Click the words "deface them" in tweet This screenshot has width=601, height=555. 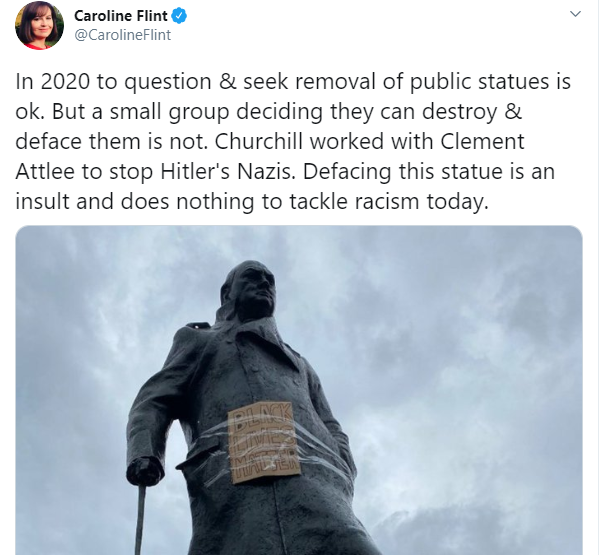point(78,141)
